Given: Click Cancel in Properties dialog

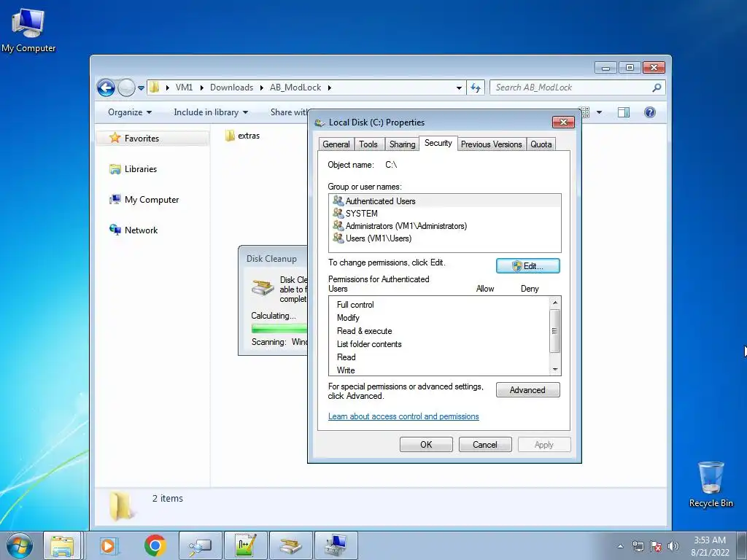Looking at the screenshot, I should (x=485, y=445).
